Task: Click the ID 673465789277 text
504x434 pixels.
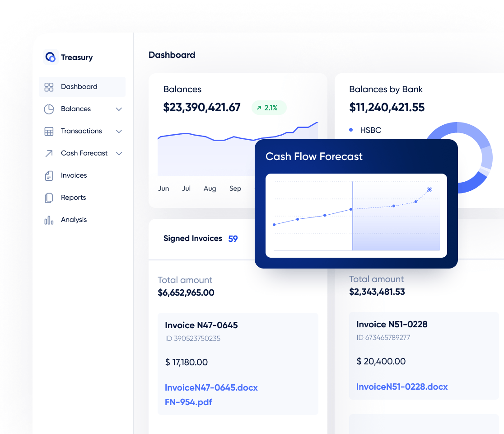Action: tap(383, 338)
